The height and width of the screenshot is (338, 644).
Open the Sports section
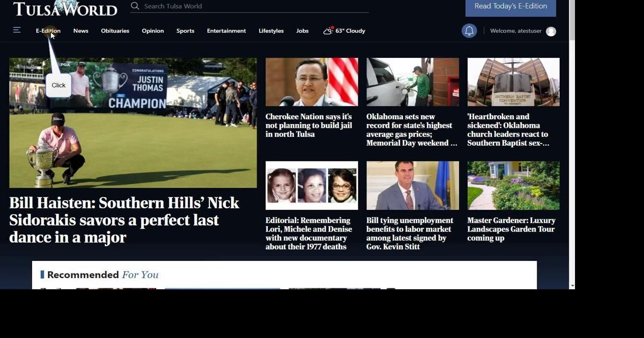click(x=185, y=31)
